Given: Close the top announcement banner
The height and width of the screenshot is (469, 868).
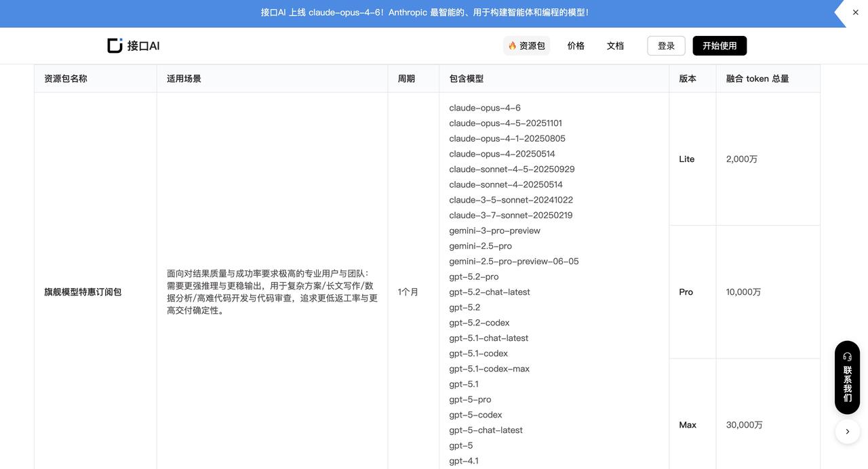Looking at the screenshot, I should pos(855,12).
